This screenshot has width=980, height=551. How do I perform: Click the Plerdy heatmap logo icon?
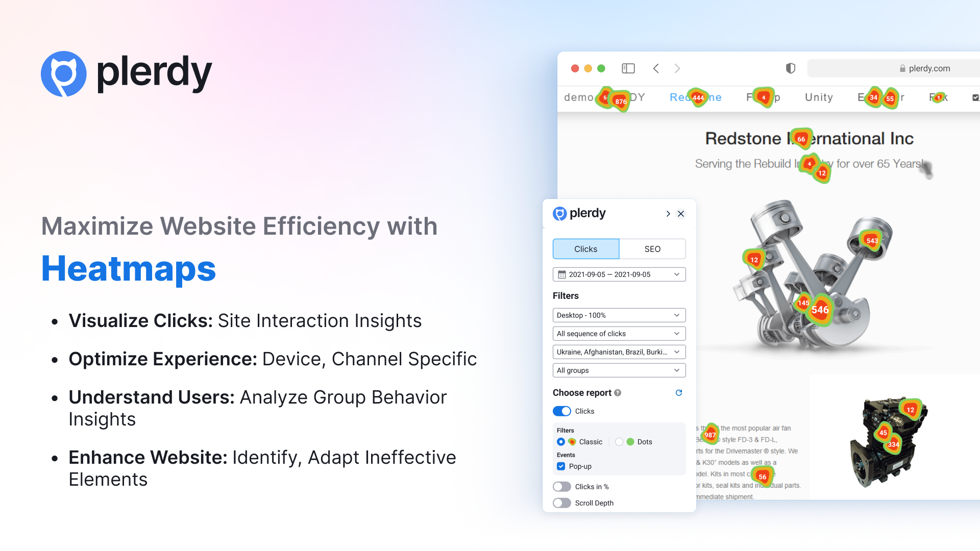click(x=560, y=214)
